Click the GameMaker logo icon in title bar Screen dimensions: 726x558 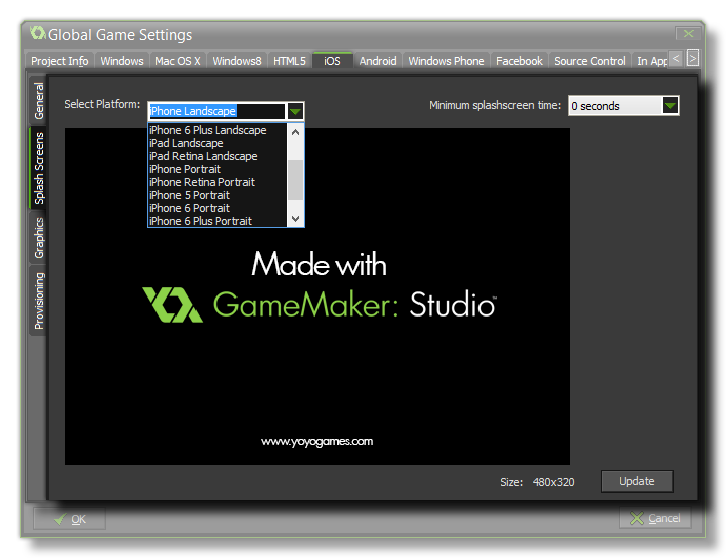pos(37,35)
